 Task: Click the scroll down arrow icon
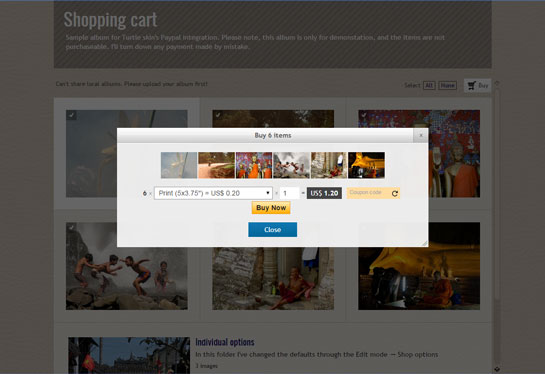pyautogui.click(x=497, y=369)
